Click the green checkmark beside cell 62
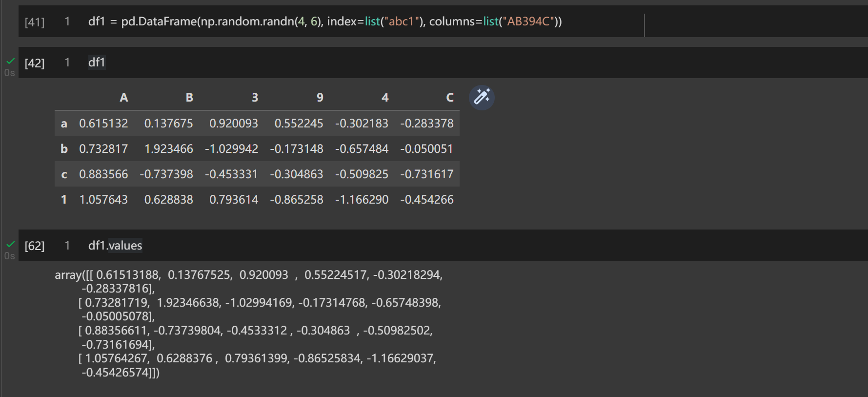This screenshot has width=868, height=397. click(10, 244)
